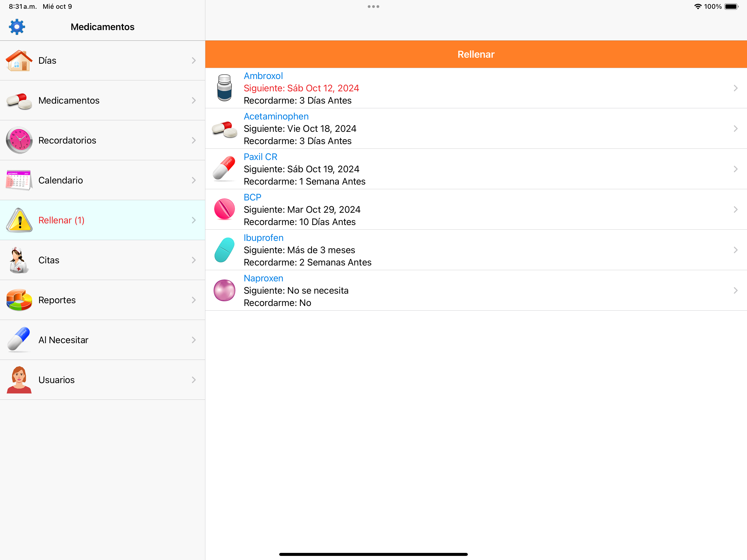
Task: Tap the Ambroxol bottle icon
Action: pos(224,88)
